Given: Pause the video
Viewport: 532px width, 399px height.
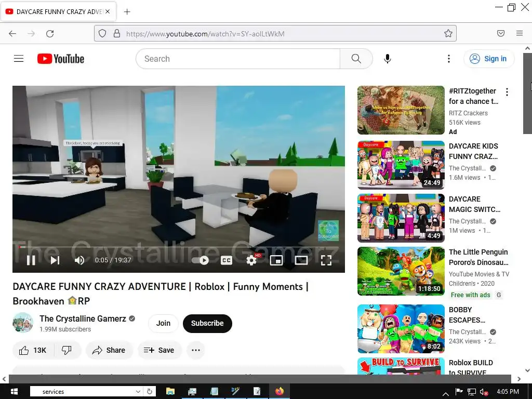Looking at the screenshot, I should pyautogui.click(x=31, y=260).
